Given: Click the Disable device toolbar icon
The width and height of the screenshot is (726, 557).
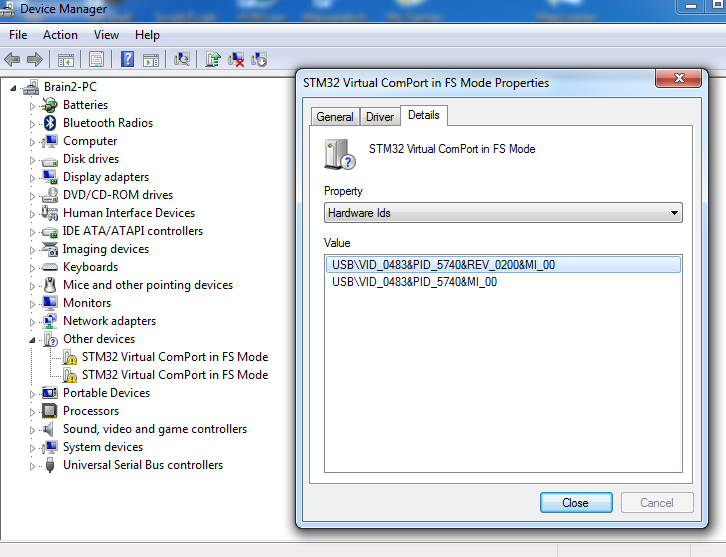Looking at the screenshot, I should click(259, 59).
